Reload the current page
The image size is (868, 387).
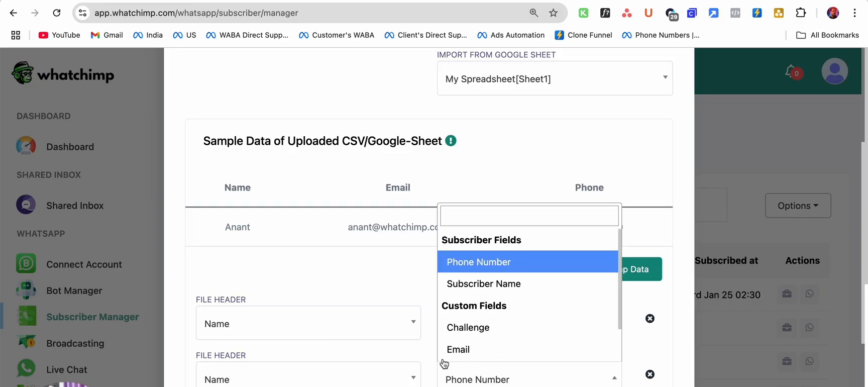click(x=57, y=13)
